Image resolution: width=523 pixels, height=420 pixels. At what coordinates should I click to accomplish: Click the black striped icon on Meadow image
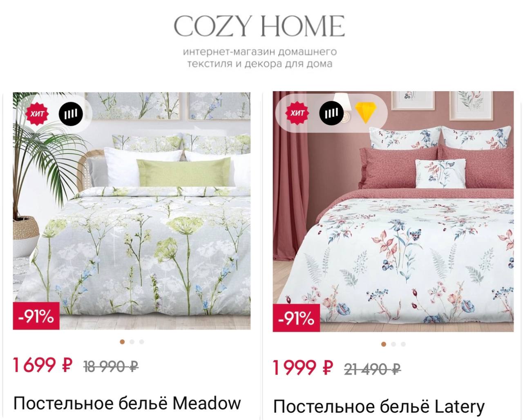click(71, 113)
